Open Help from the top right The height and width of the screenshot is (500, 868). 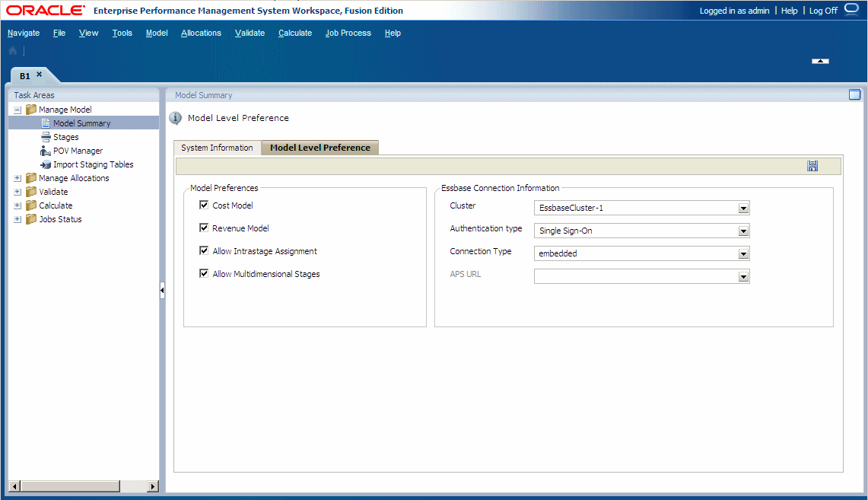pos(789,11)
